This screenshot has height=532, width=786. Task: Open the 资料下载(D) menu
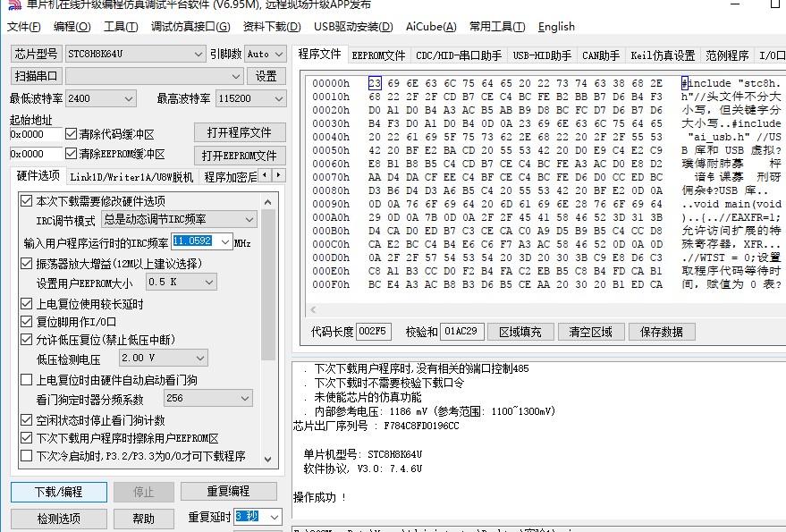click(272, 27)
